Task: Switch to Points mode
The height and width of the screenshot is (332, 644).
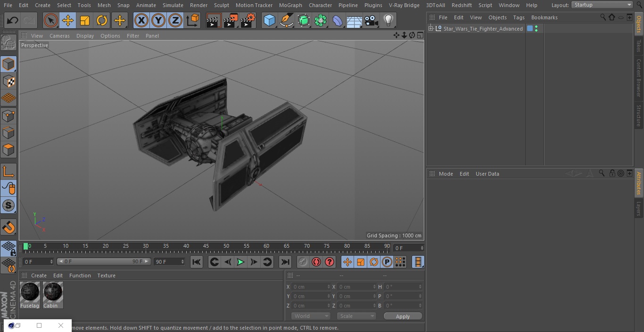Action: [x=8, y=116]
